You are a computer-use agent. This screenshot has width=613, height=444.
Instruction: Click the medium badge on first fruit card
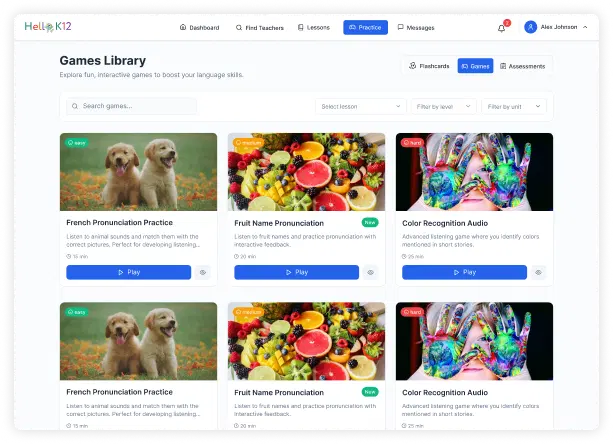[248, 143]
